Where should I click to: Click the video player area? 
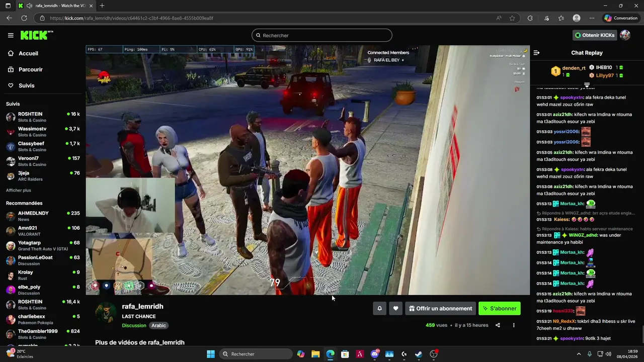tap(307, 170)
